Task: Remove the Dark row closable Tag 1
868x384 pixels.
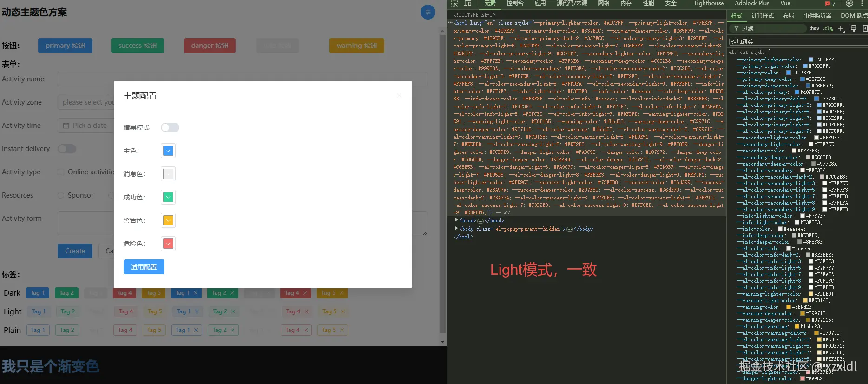Action: (196, 293)
